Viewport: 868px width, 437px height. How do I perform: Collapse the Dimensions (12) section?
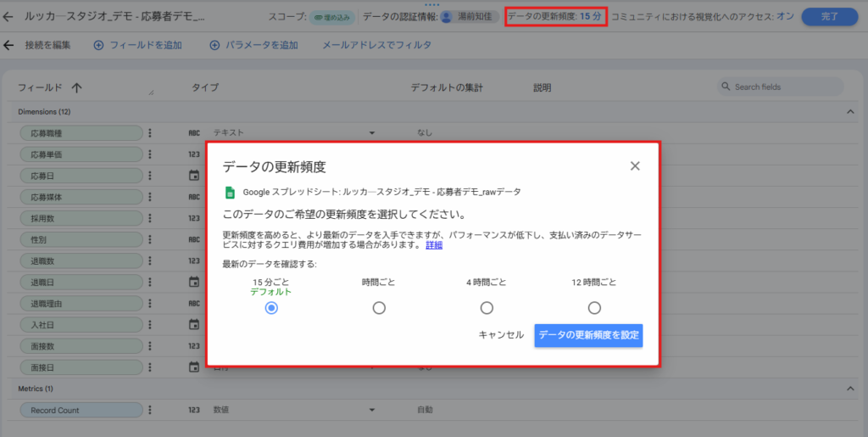[x=851, y=112]
